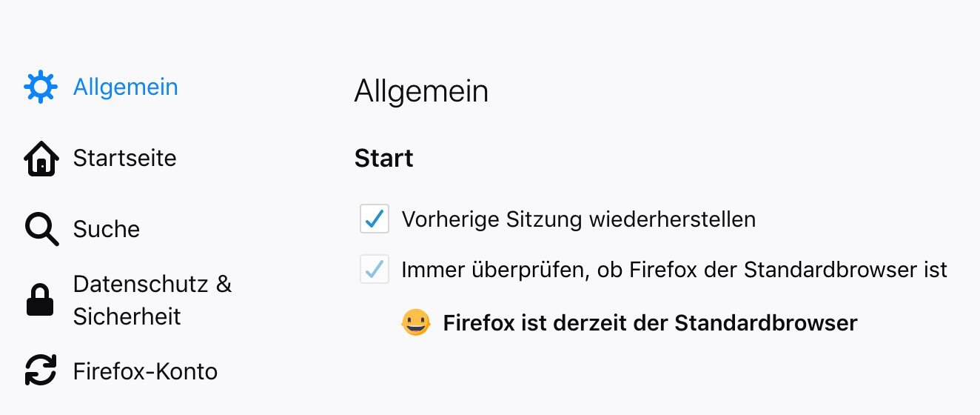This screenshot has width=980, height=415.
Task: Click the gear icon for Allgemein
Action: pos(40,87)
